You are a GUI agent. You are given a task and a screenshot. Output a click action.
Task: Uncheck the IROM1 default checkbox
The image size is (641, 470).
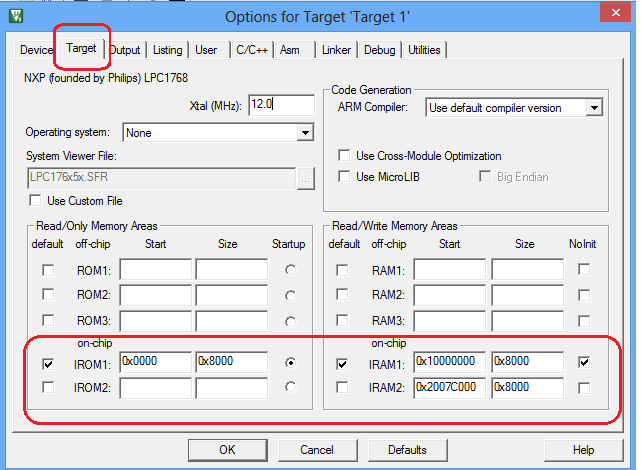point(49,364)
